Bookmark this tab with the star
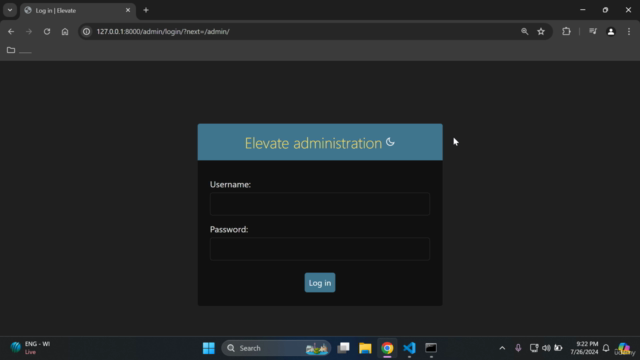Image resolution: width=640 pixels, height=360 pixels. pyautogui.click(x=541, y=31)
